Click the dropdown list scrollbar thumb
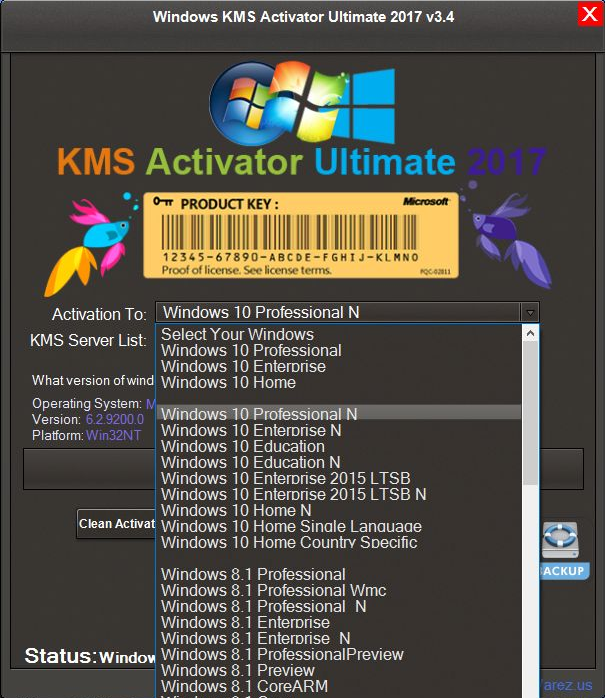Image resolution: width=605 pixels, height=698 pixels. click(x=530, y=413)
